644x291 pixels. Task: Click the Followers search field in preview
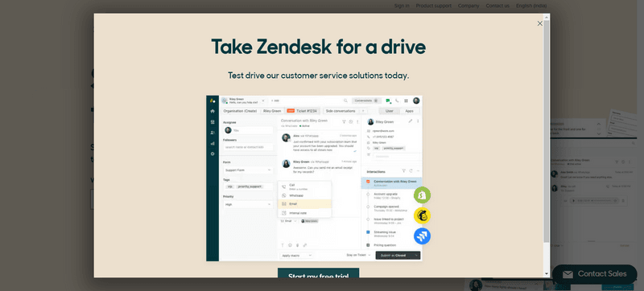[248, 147]
